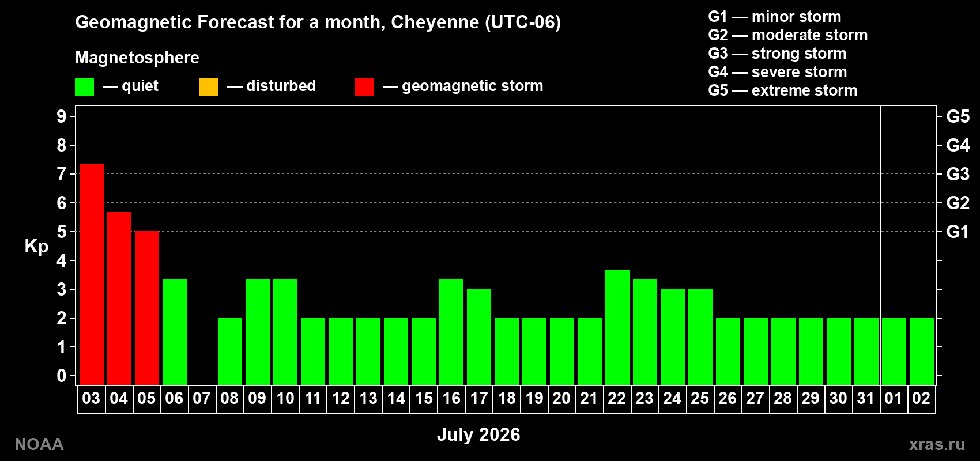Click the orange disturbed legend swatch
Image resolution: width=980 pixels, height=461 pixels.
click(x=209, y=87)
